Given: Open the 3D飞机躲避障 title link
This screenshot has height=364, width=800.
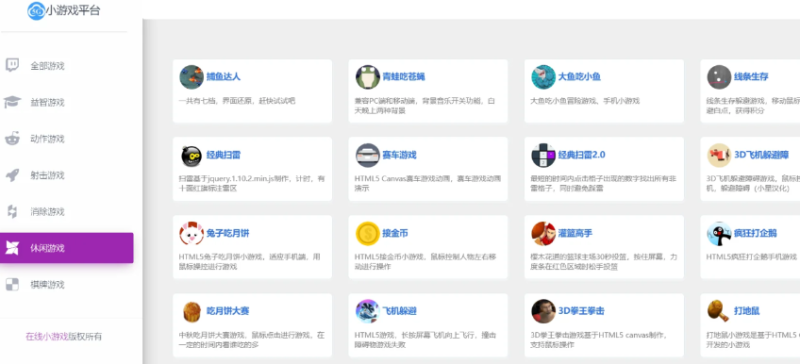Looking at the screenshot, I should click(x=761, y=155).
